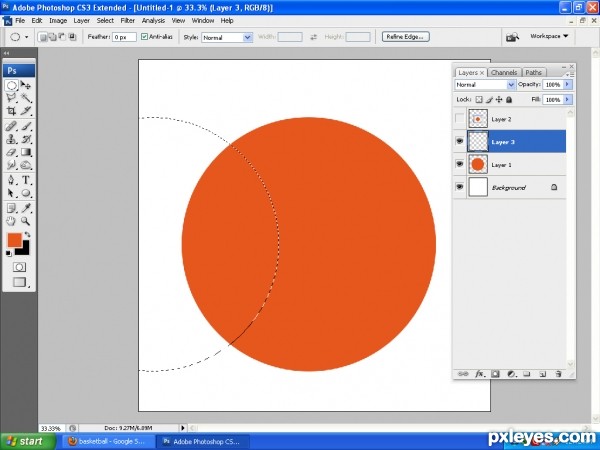
Task: Hide Layer 3 with eye icon
Action: (460, 141)
